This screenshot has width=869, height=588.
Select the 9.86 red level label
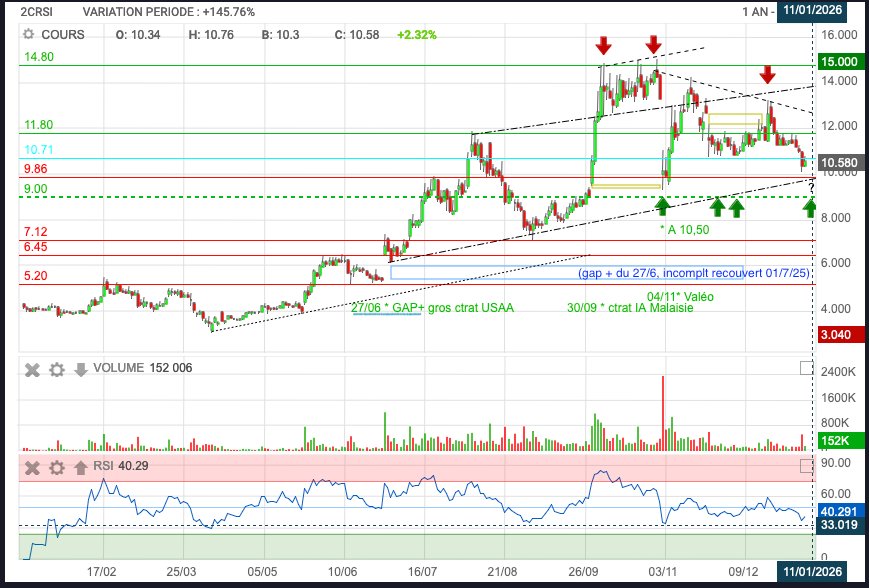tap(35, 169)
